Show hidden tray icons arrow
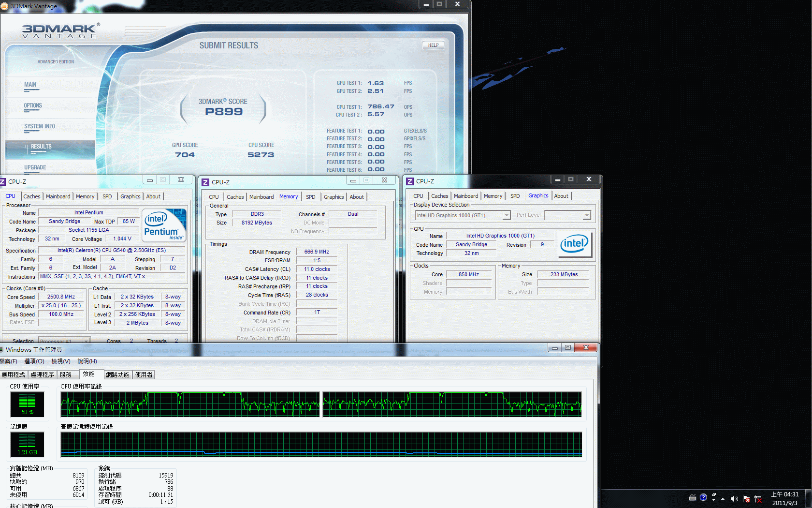This screenshot has height=508, width=812. (x=723, y=498)
